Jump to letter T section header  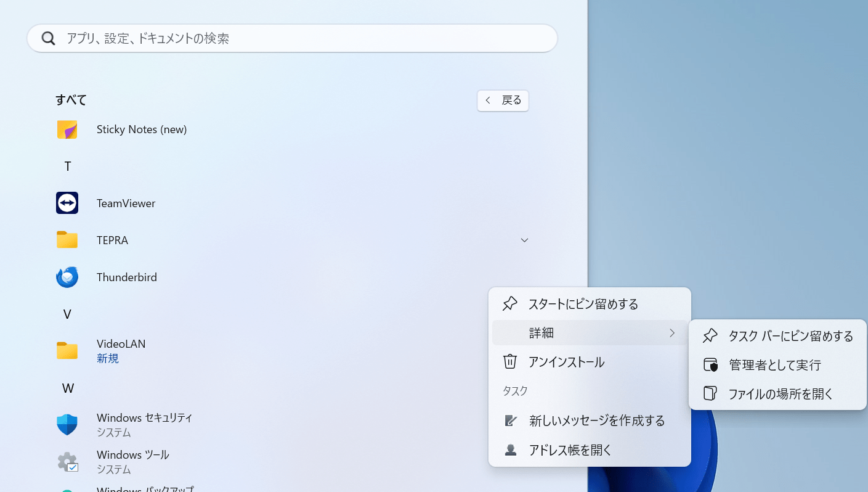68,166
